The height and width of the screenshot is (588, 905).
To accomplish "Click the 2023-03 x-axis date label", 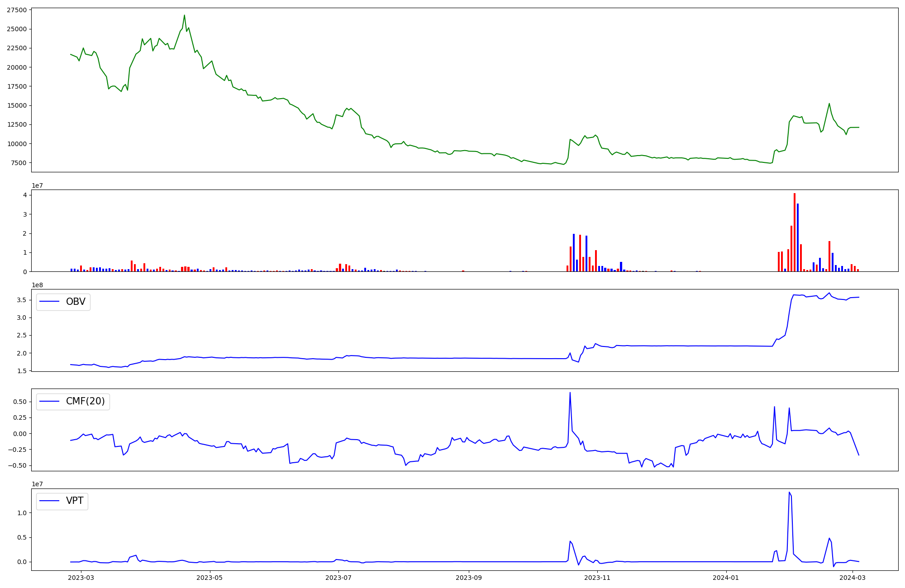I will [81, 578].
